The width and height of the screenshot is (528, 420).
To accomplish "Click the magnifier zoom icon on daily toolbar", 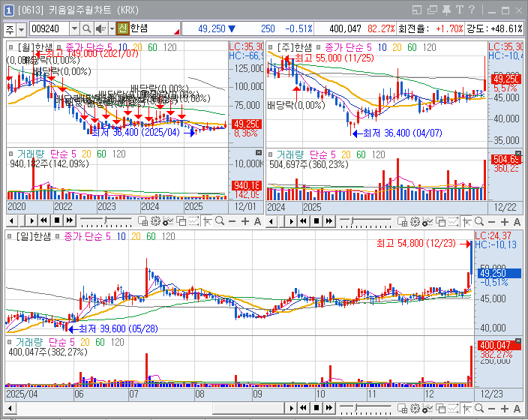I will click(478, 409).
